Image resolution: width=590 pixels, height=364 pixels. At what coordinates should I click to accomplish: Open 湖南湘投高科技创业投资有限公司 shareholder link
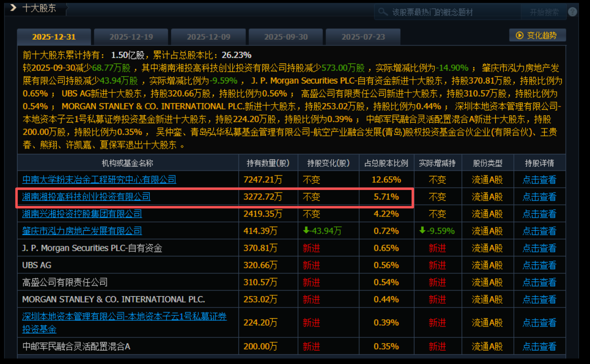[x=86, y=196]
